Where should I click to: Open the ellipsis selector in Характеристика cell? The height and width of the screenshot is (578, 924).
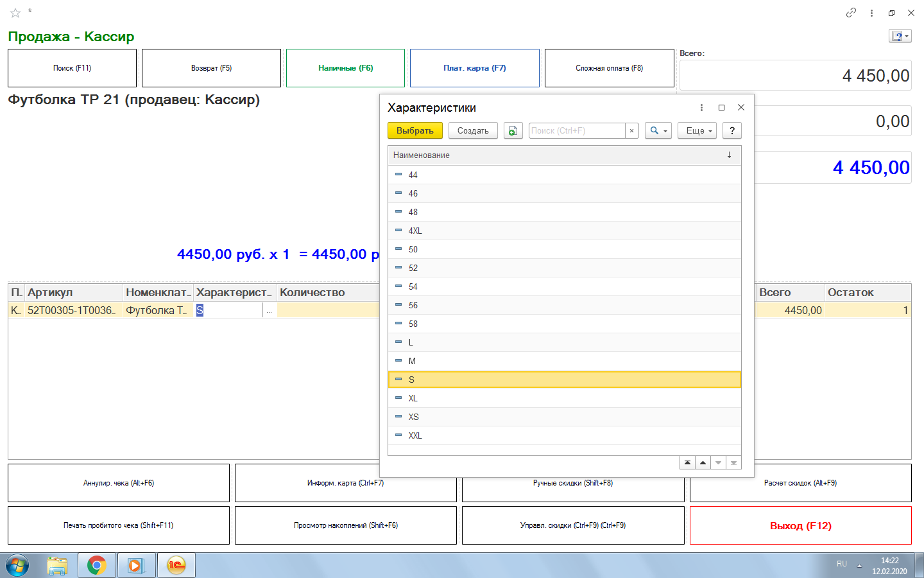click(x=269, y=311)
